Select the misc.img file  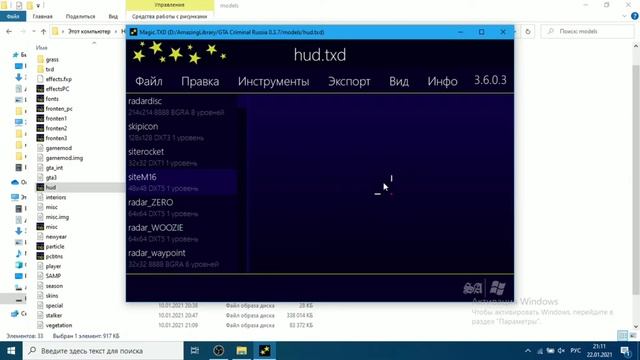pos(57,217)
